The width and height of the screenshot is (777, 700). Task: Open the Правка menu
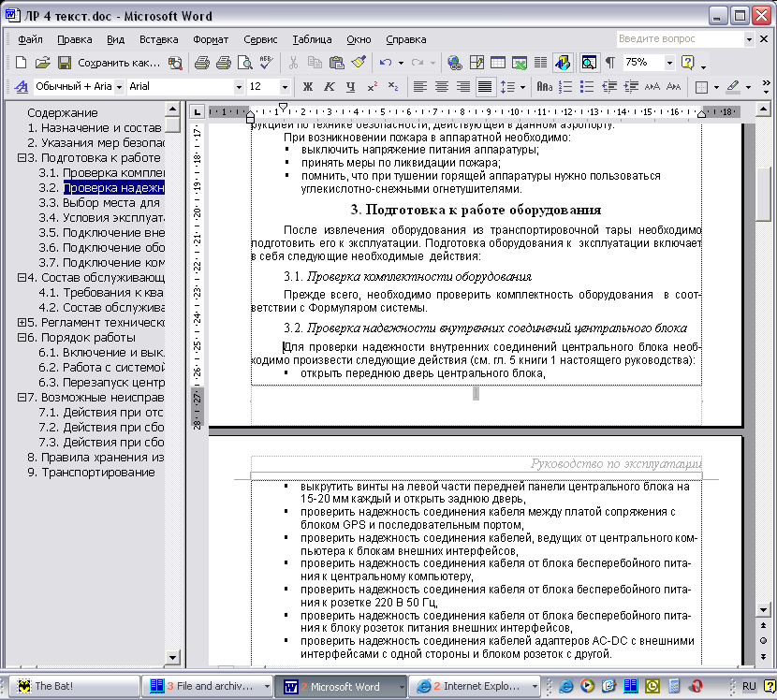pos(74,39)
